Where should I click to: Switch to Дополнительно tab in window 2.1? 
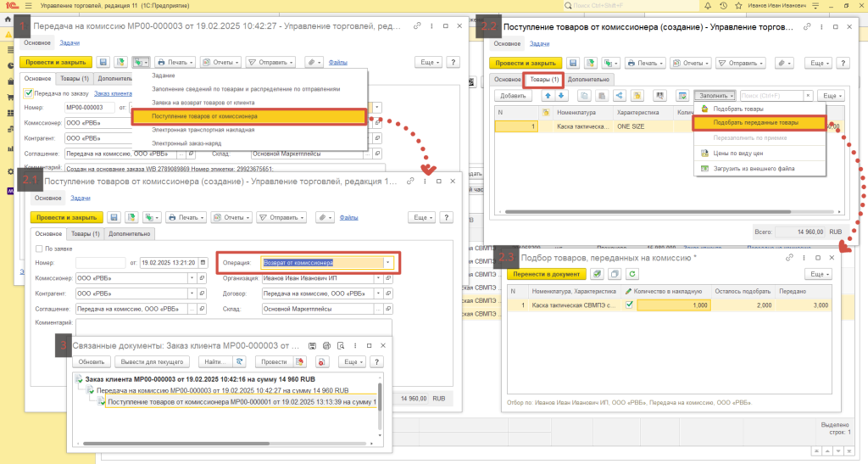[x=130, y=233]
